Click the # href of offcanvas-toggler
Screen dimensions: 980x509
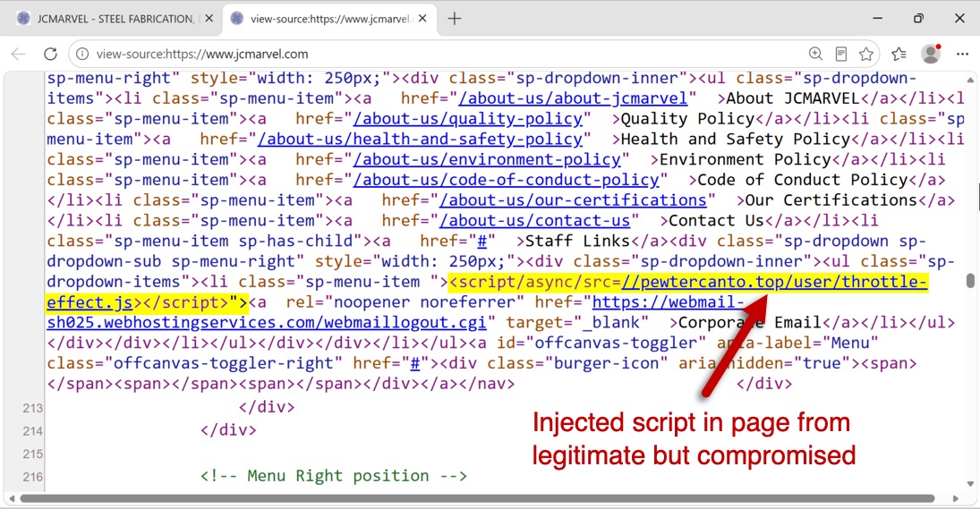[x=415, y=363]
